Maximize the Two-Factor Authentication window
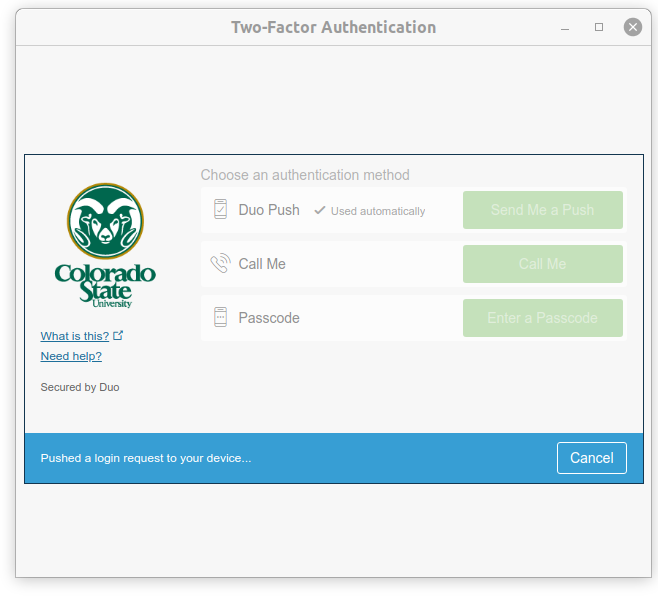This screenshot has height=596, width=658. point(599,27)
